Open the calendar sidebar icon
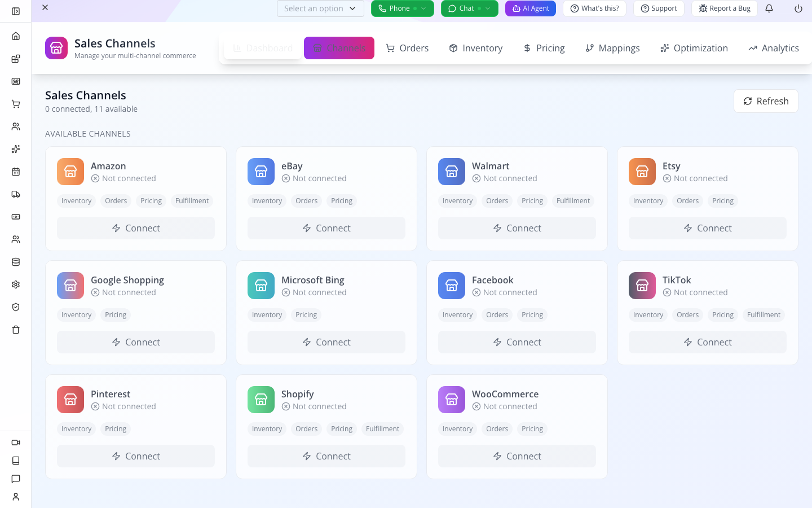The image size is (812, 508). pos(16,172)
